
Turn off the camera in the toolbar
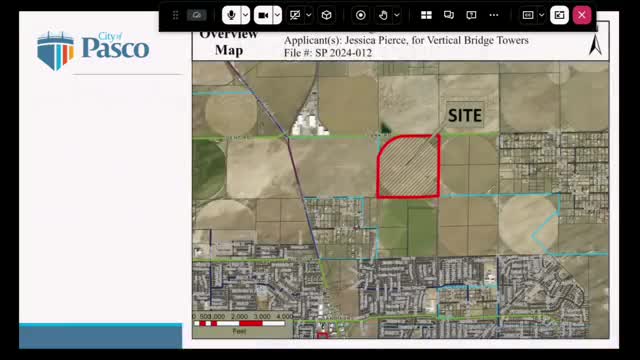[x=263, y=15]
